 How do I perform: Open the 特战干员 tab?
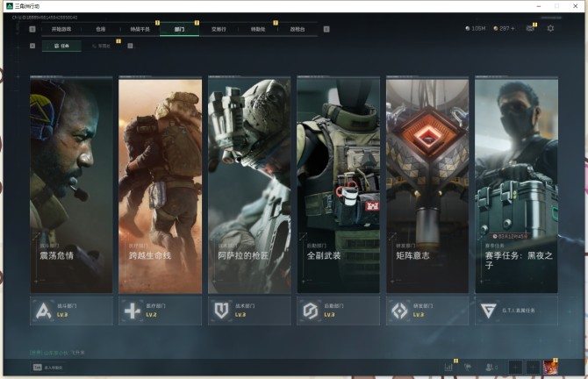(x=140, y=29)
